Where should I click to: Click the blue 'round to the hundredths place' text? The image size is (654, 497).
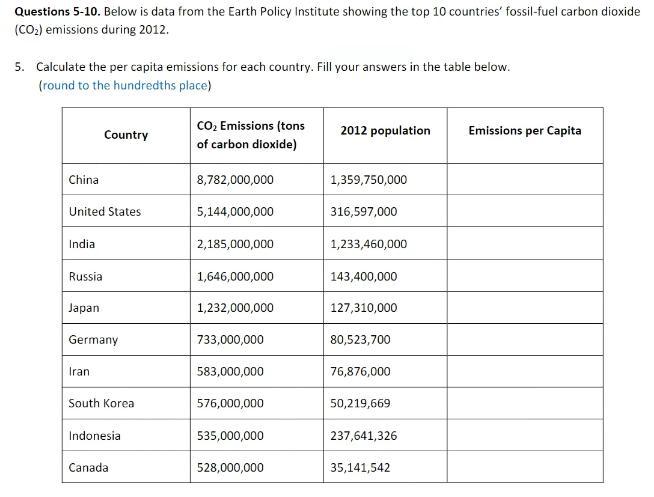point(125,85)
